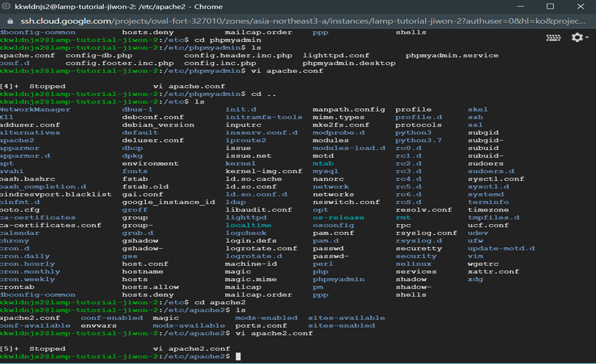Click the terminal cursor at the last prompt
Image resolution: width=596 pixels, height=364 pixels.
238,356
